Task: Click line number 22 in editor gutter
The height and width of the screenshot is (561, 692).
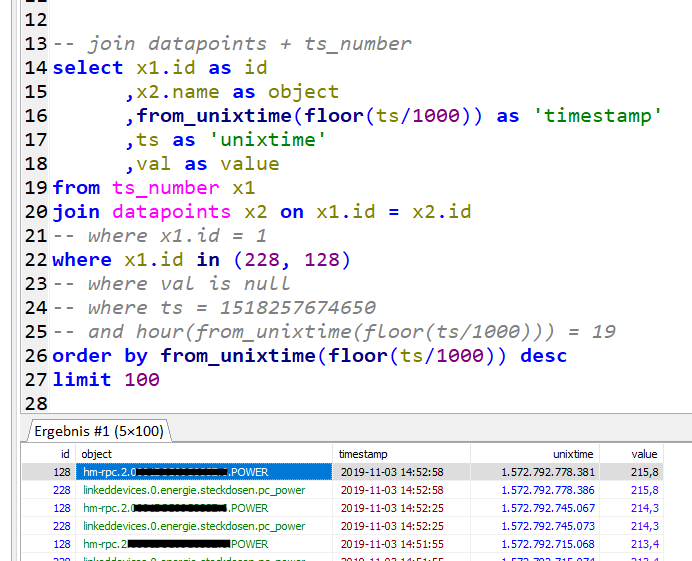Action: tap(36, 260)
